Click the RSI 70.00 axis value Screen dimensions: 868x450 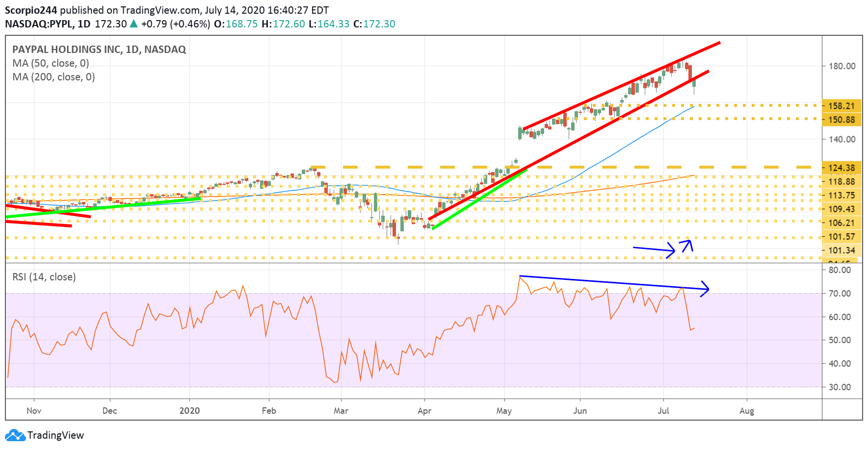point(840,294)
